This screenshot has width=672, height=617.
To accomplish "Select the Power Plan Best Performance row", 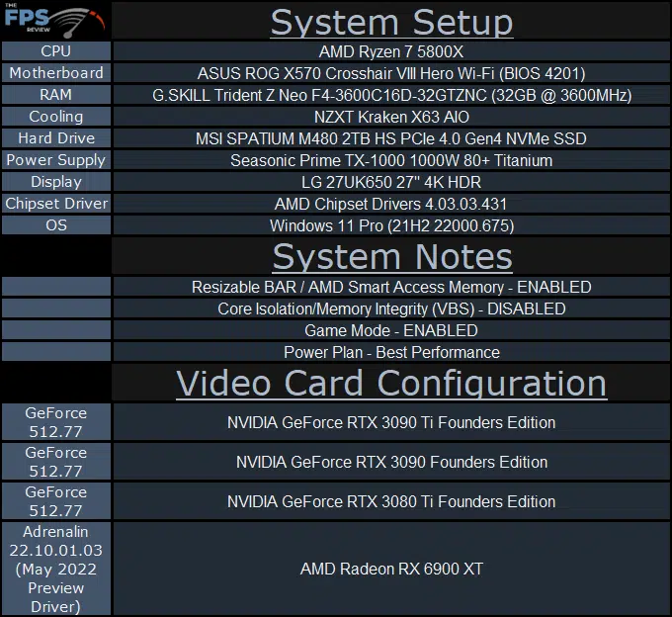I will pyautogui.click(x=391, y=352).
